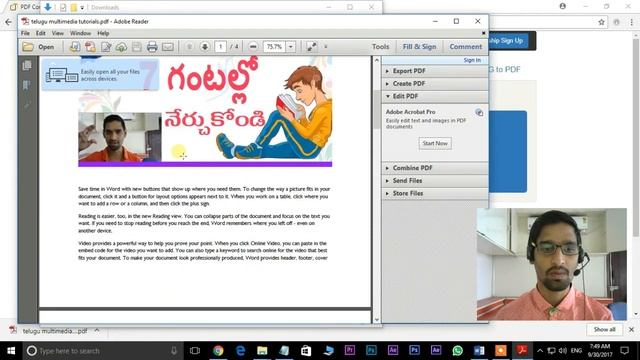Open the Page Thumbnails panel in left sidebar
The height and width of the screenshot is (360, 640).
tap(27, 65)
